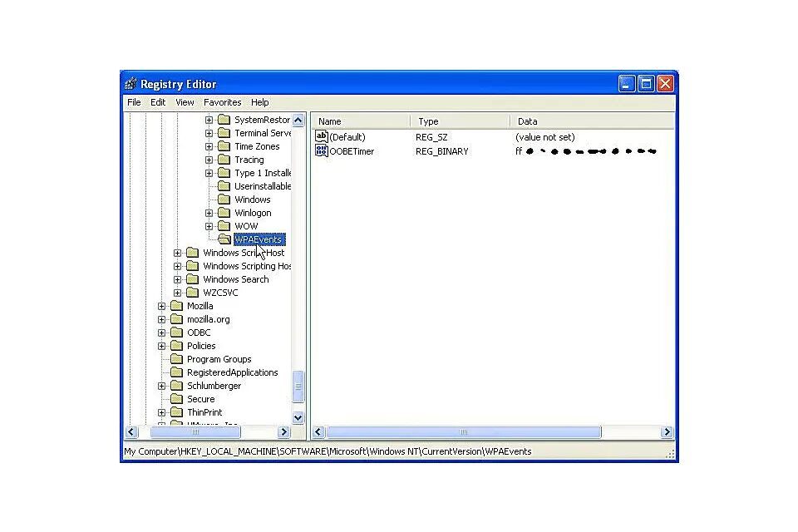The width and height of the screenshot is (798, 532).
Task: Click the SystemRestore folder icon
Action: pyautogui.click(x=224, y=120)
